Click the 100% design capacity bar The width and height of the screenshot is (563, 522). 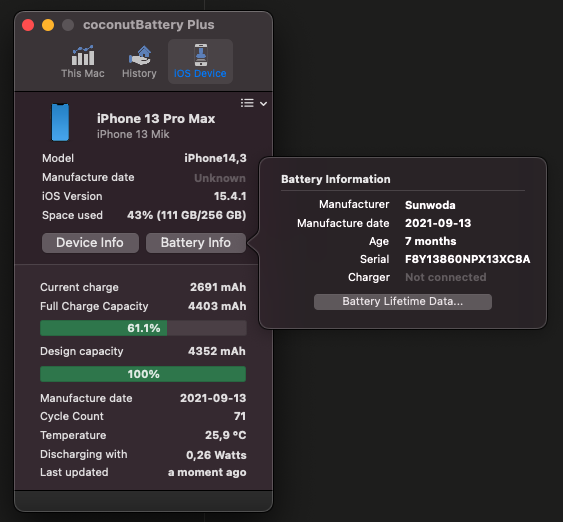[x=143, y=374]
